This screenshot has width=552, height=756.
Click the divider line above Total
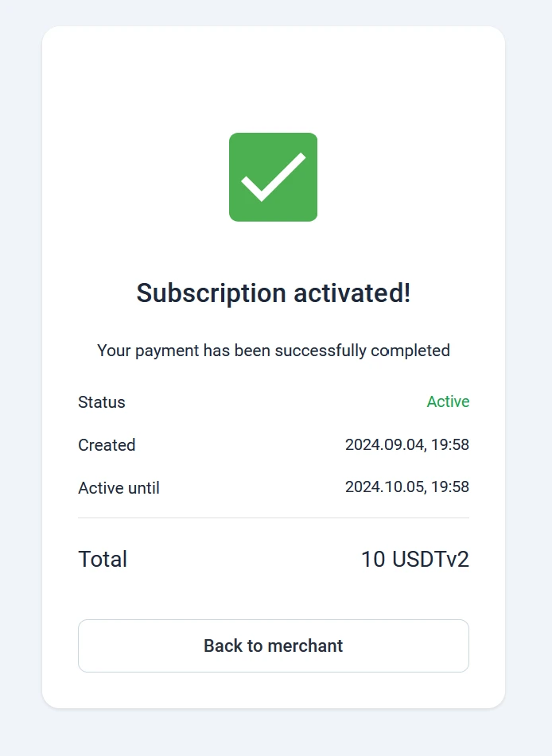click(273, 518)
